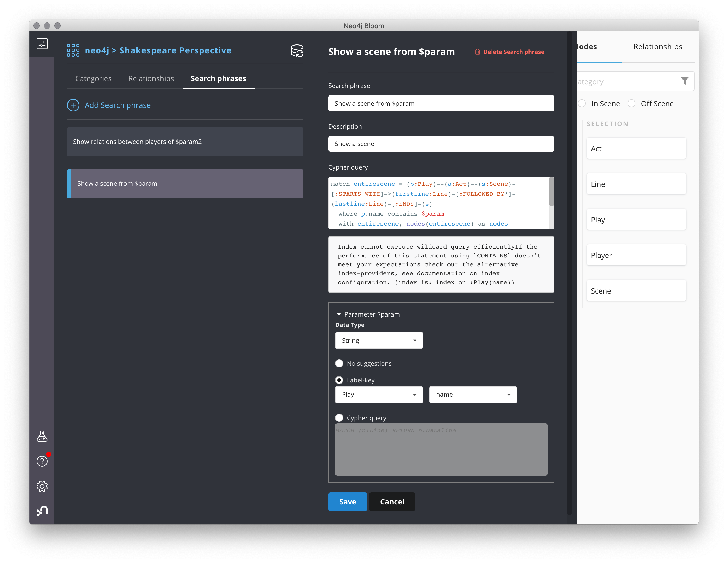This screenshot has height=563, width=728.
Task: Click the index wildcard warning message box
Action: point(441,264)
